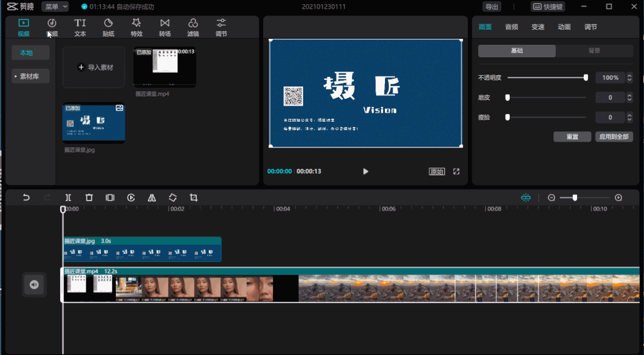Open the 贴纸 stickers tab

point(109,27)
